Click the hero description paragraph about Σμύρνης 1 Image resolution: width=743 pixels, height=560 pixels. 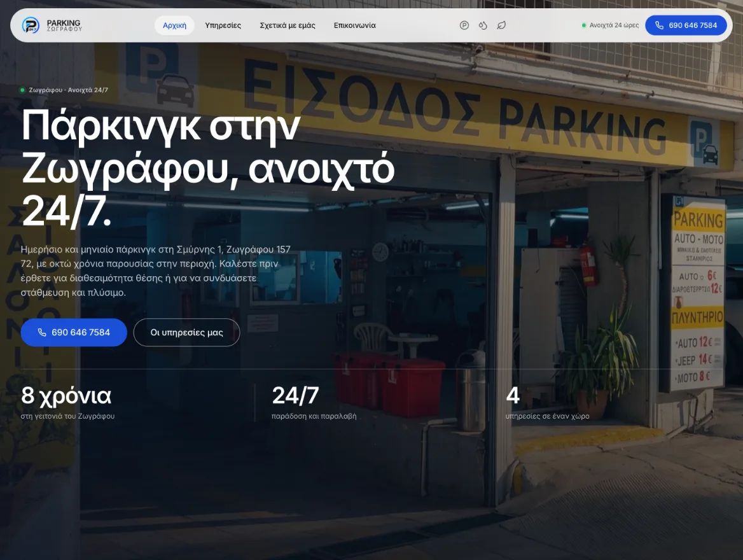155,271
